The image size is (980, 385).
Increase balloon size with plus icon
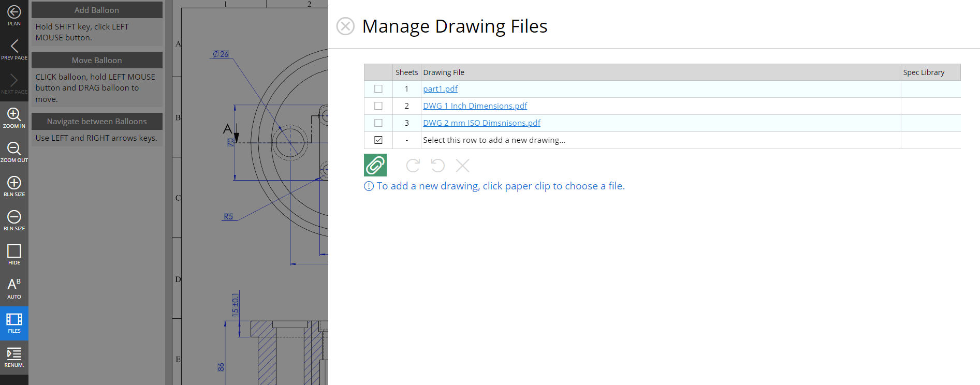click(x=14, y=186)
